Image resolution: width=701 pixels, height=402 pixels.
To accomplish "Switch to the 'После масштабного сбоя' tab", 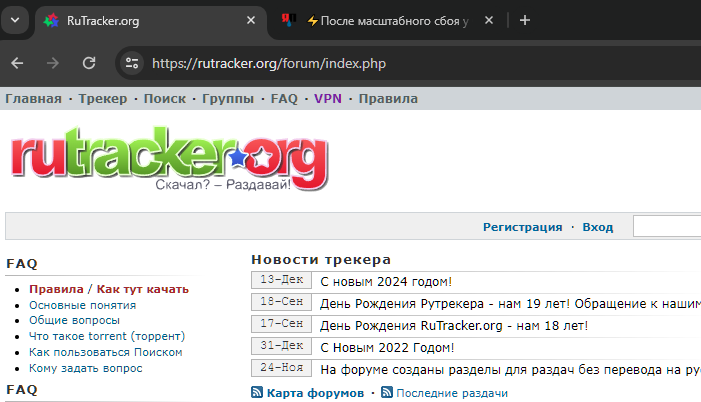I will 388,21.
